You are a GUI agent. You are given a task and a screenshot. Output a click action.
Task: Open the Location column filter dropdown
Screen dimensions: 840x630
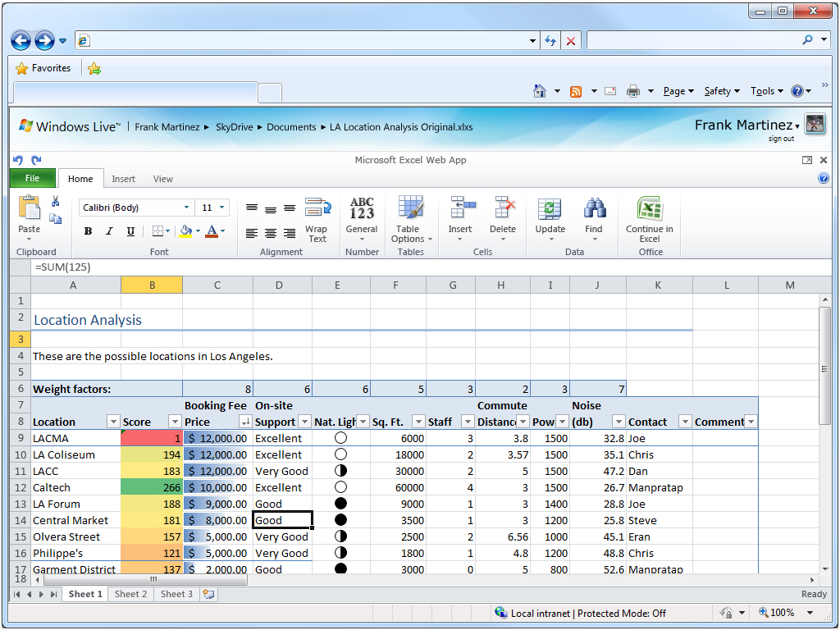pyautogui.click(x=113, y=422)
